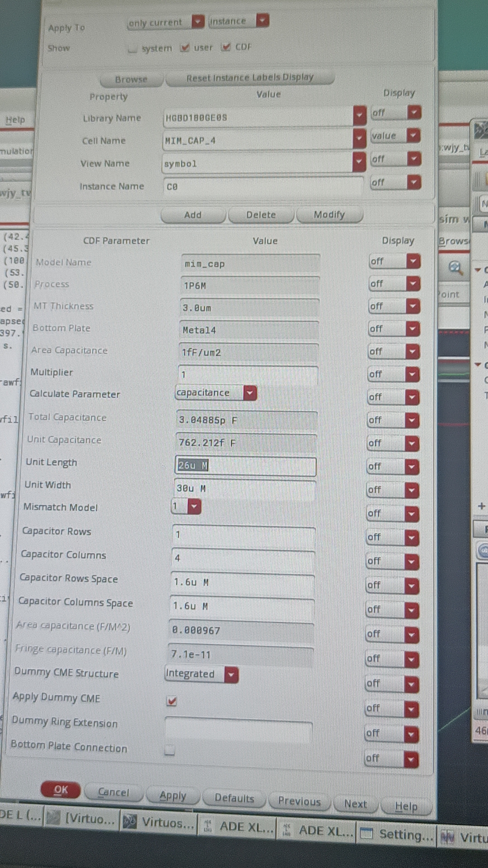Go to Next instance button
This screenshot has height=868, width=488.
coord(356,804)
